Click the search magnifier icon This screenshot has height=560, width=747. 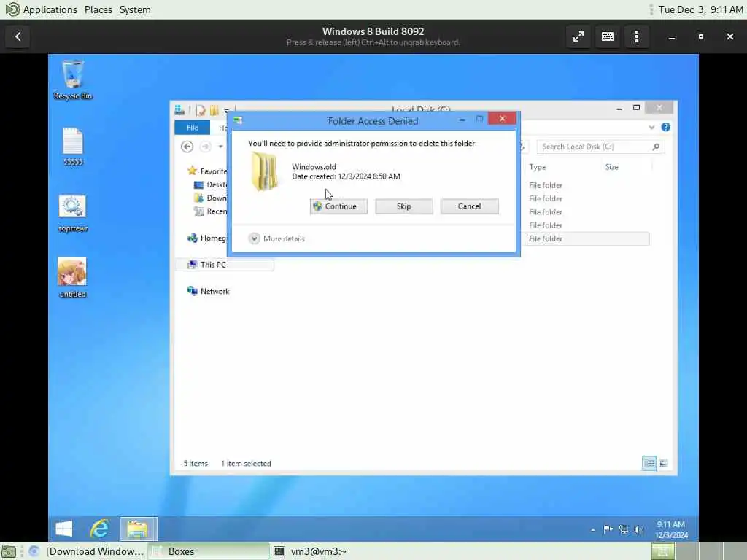[x=656, y=147]
